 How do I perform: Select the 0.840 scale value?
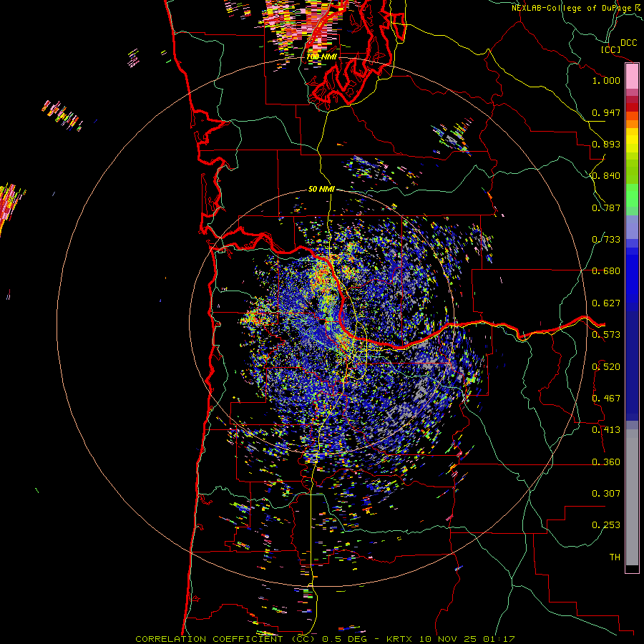pyautogui.click(x=606, y=176)
